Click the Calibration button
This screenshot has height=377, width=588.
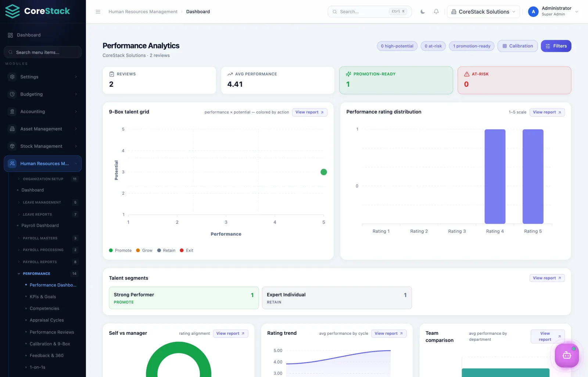517,46
